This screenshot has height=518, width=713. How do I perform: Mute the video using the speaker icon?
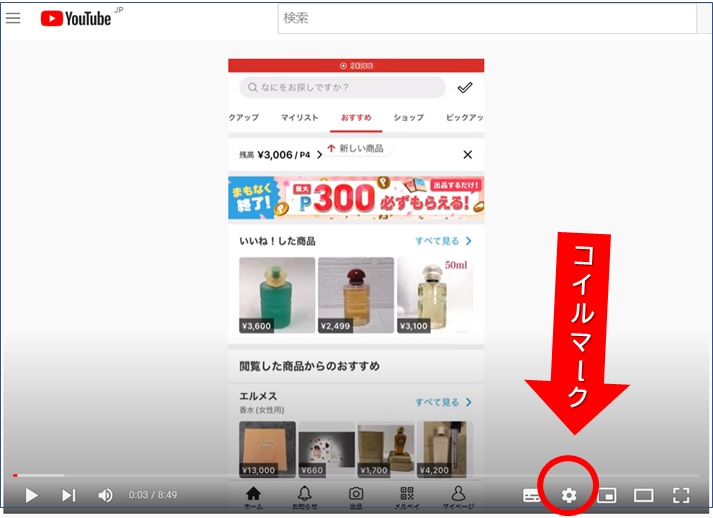tap(105, 495)
